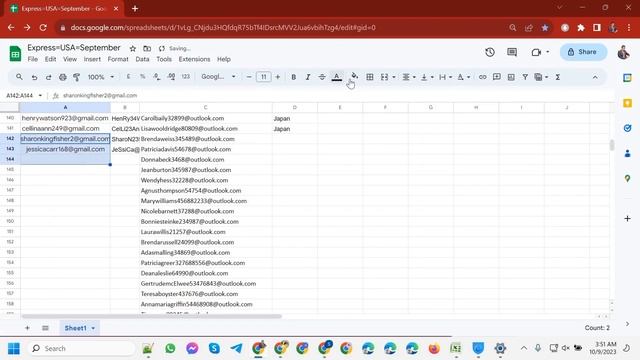Click the Share button

pos(583,52)
